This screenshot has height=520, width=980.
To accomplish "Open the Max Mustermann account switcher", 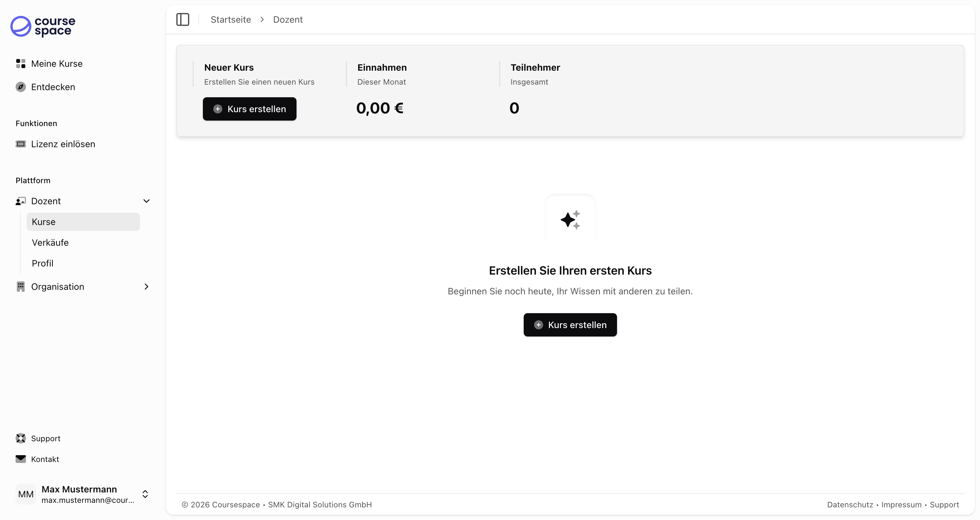I will coord(145,494).
